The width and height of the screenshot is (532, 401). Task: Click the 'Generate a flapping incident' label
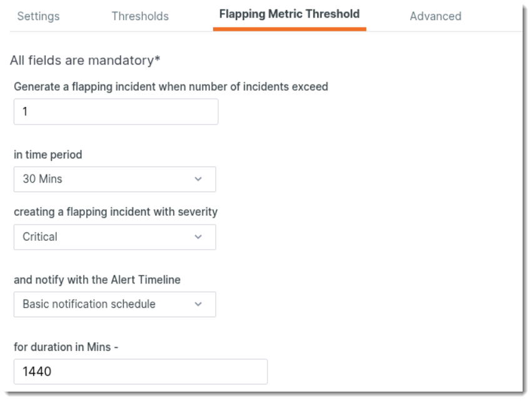click(171, 87)
